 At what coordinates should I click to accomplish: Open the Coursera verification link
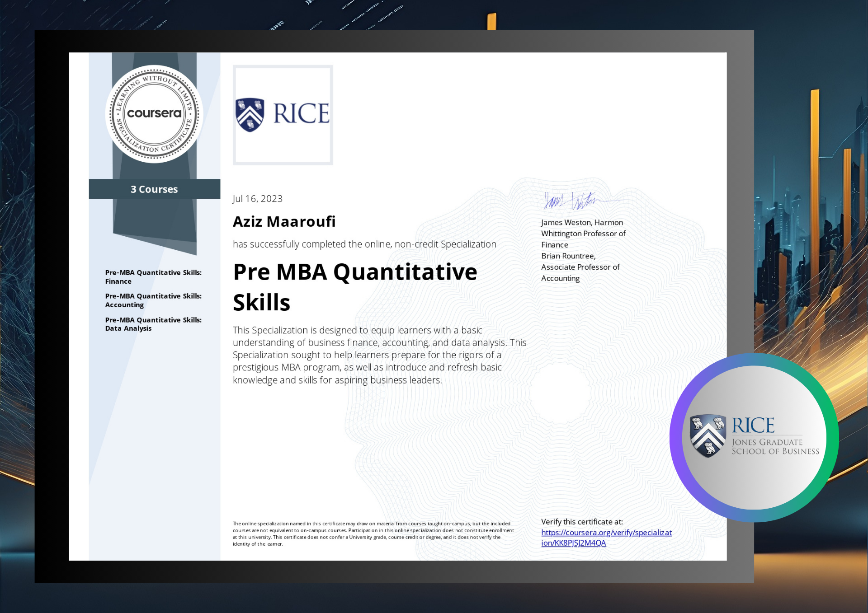[x=606, y=538]
